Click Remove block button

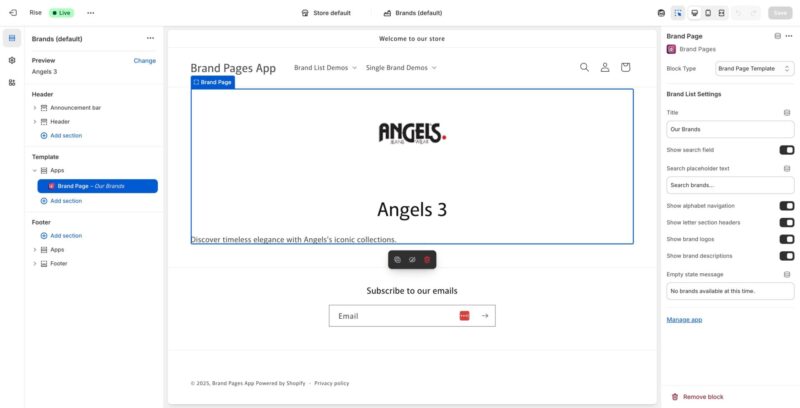(697, 397)
